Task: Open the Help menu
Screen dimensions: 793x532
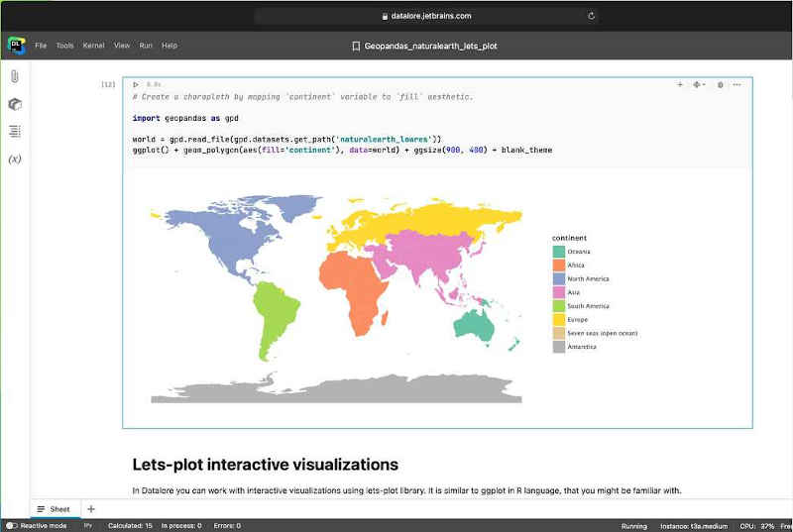Action: tap(170, 46)
